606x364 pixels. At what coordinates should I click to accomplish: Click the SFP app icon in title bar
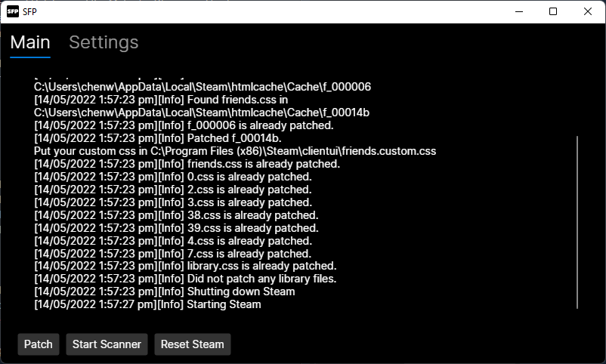tap(12, 11)
